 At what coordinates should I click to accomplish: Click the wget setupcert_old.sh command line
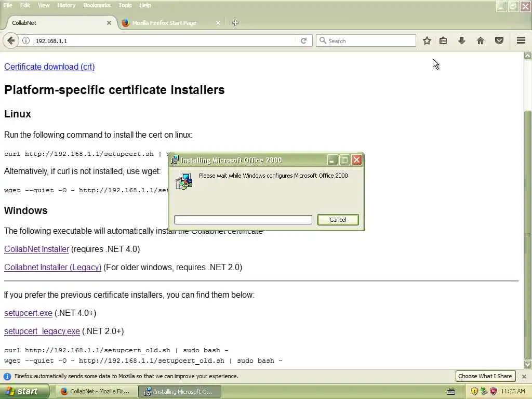[x=143, y=361]
